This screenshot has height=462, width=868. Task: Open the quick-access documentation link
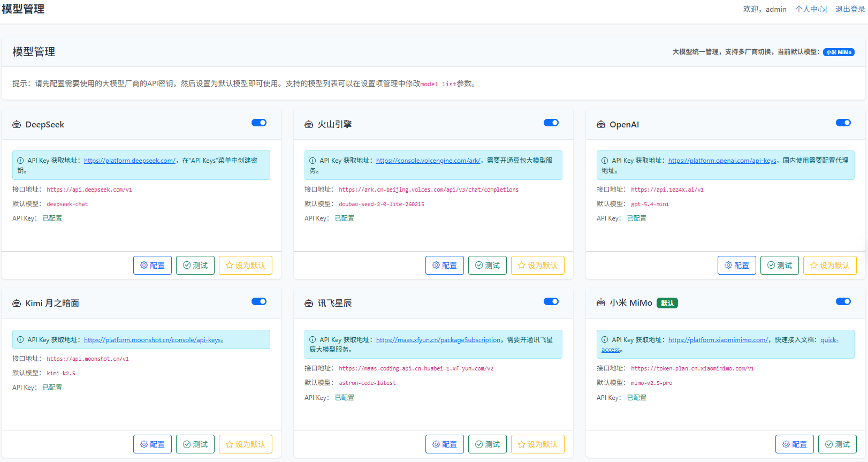[x=829, y=340]
